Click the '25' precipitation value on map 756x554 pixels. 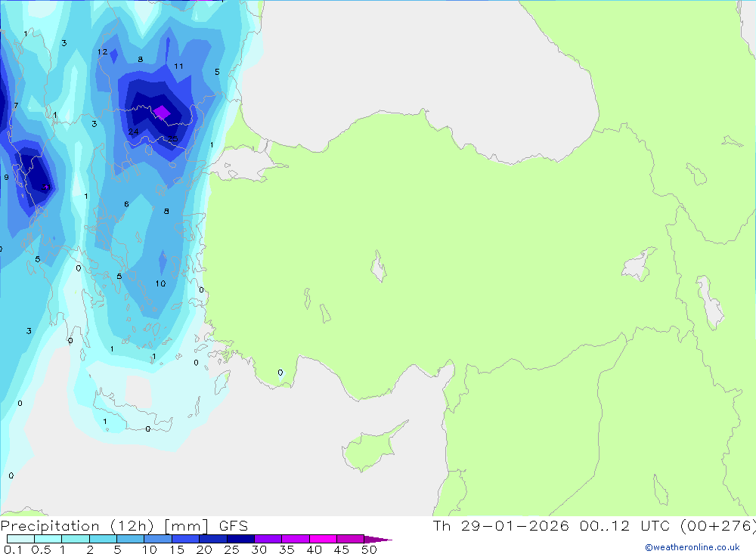pyautogui.click(x=172, y=139)
